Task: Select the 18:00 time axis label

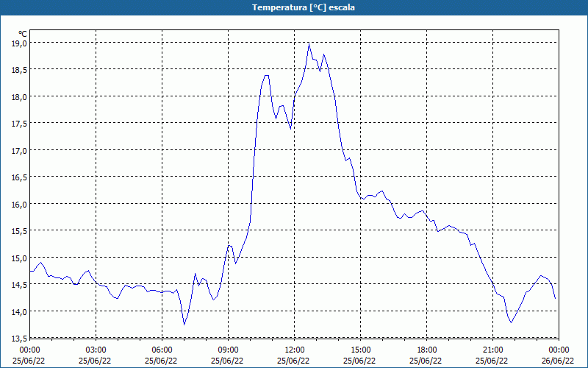Action: pyautogui.click(x=427, y=350)
